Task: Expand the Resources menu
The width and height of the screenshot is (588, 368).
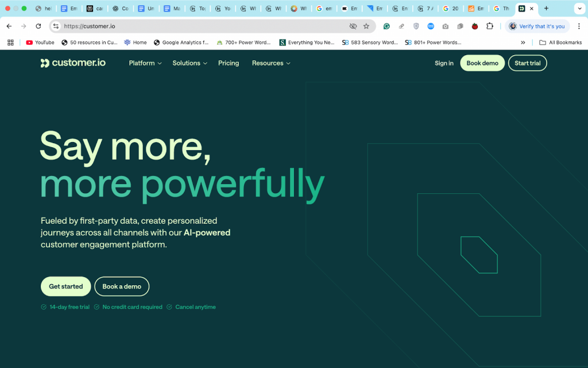Action: pos(270,63)
